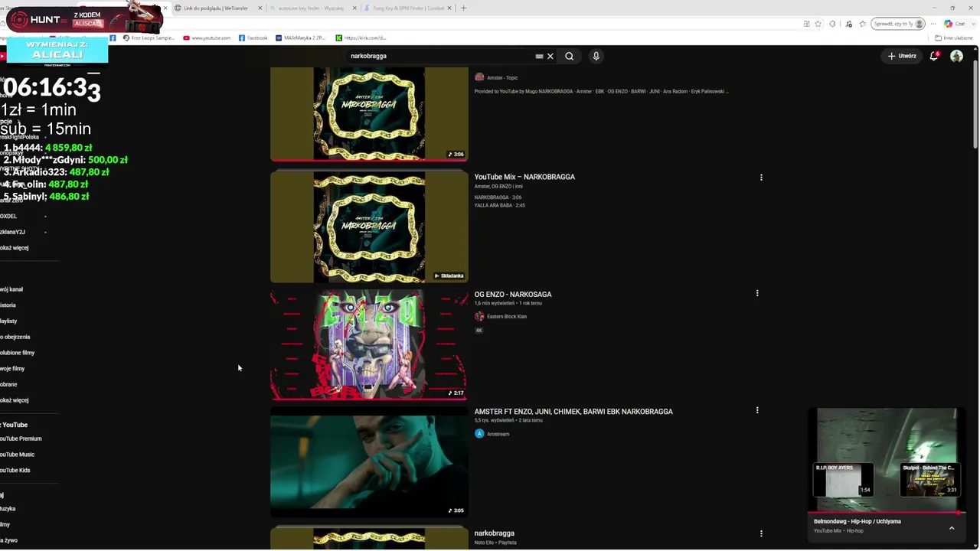Click the Belmondawg - Hip-Hop / Uchiyama title
Image resolution: width=980 pixels, height=551 pixels.
coord(857,521)
